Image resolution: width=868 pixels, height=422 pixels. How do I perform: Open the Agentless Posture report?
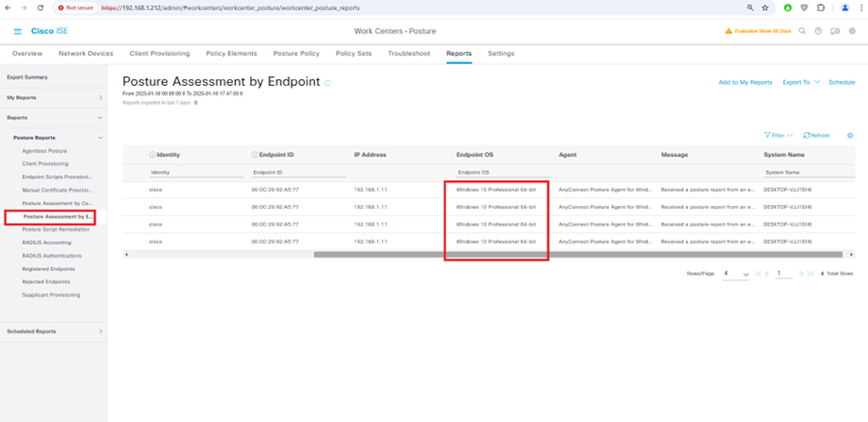[45, 151]
